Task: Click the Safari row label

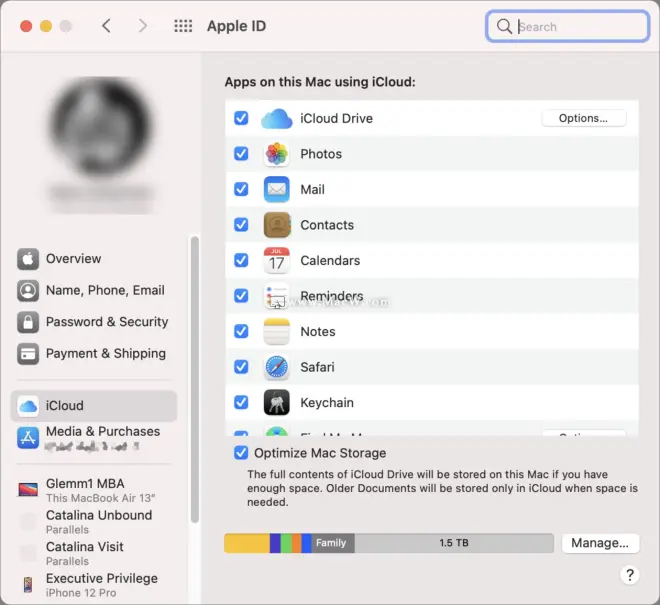Action: [x=317, y=367]
